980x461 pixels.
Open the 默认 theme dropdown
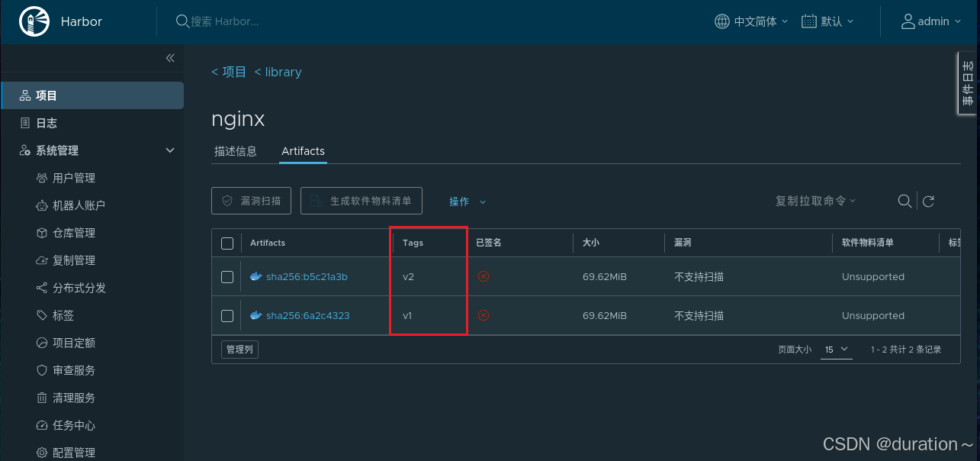(x=828, y=21)
